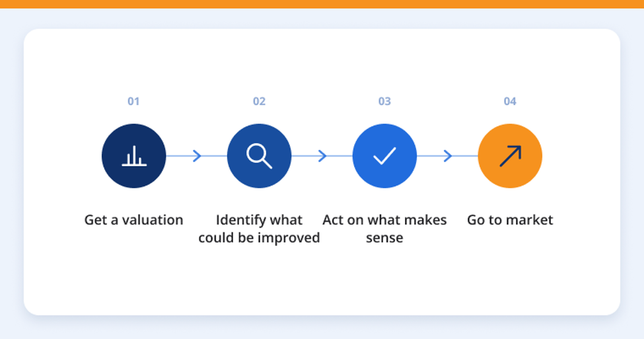The height and width of the screenshot is (339, 644).
Task: Click the bar chart valuation icon
Action: 134,156
